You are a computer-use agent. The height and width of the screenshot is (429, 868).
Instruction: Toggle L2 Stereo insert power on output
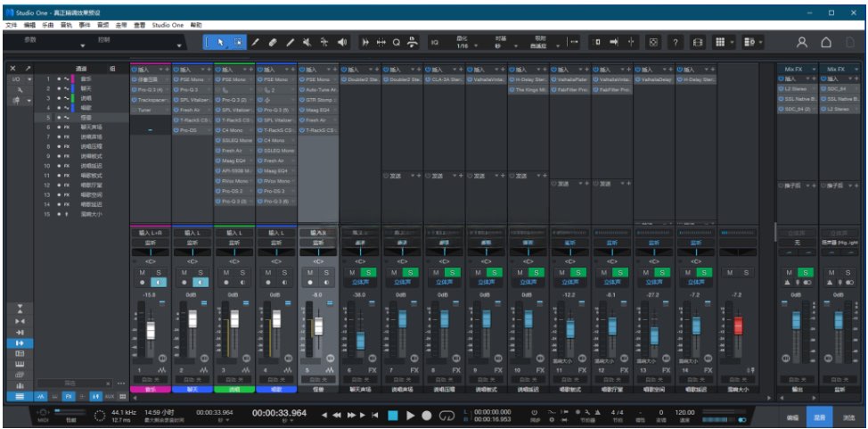pyautogui.click(x=781, y=90)
